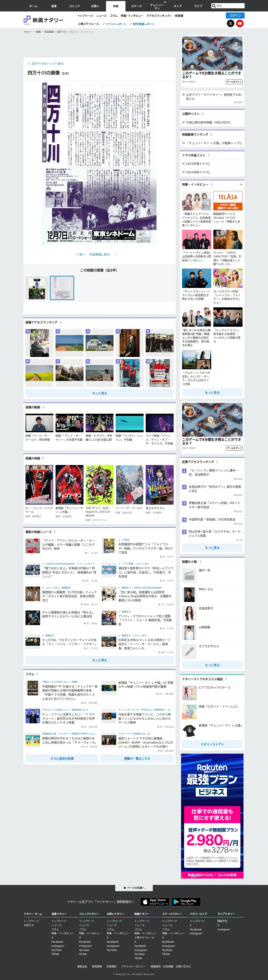268x980 pixels.
Task: Open the YouTube icon in the header
Action: coord(240,23)
